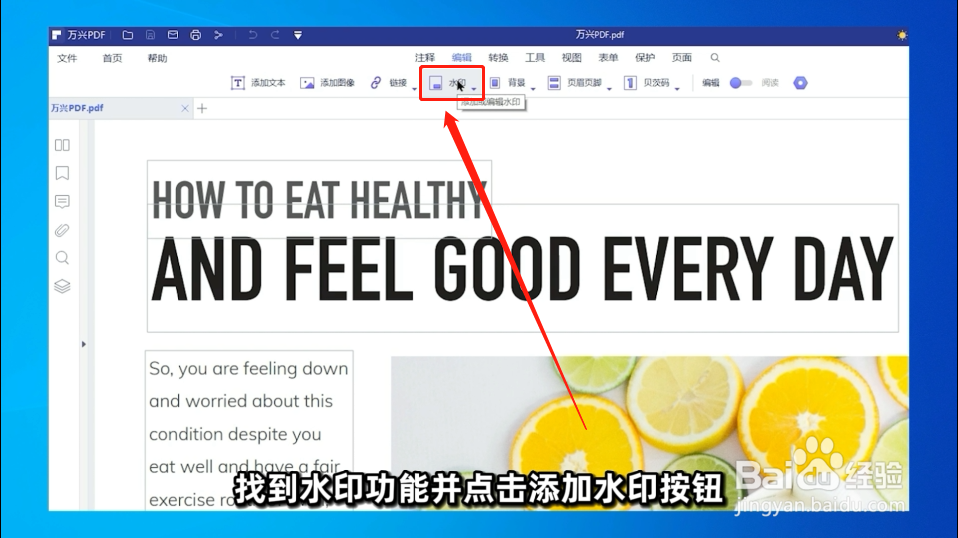This screenshot has width=958, height=538.
Task: Select the AND FEEL GOOD EVERY DAY heading
Action: click(522, 269)
